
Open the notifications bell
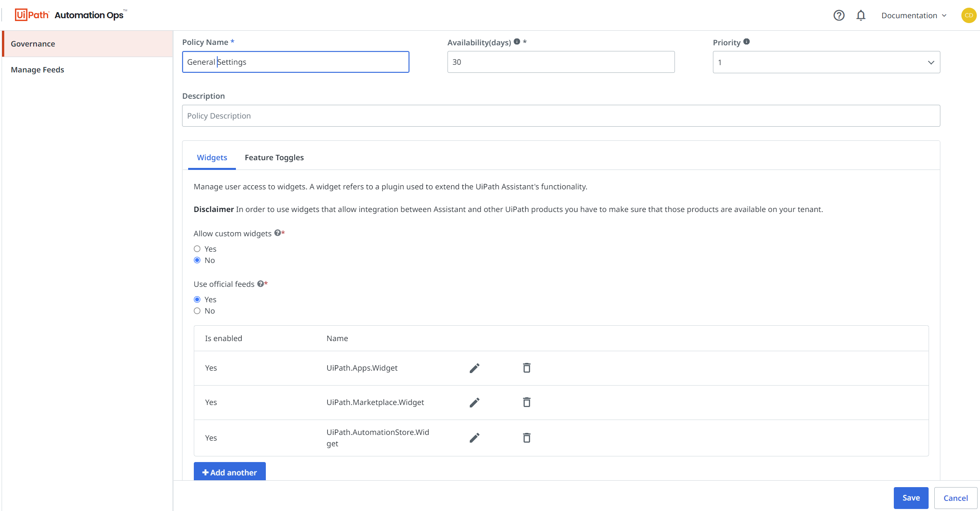click(861, 15)
